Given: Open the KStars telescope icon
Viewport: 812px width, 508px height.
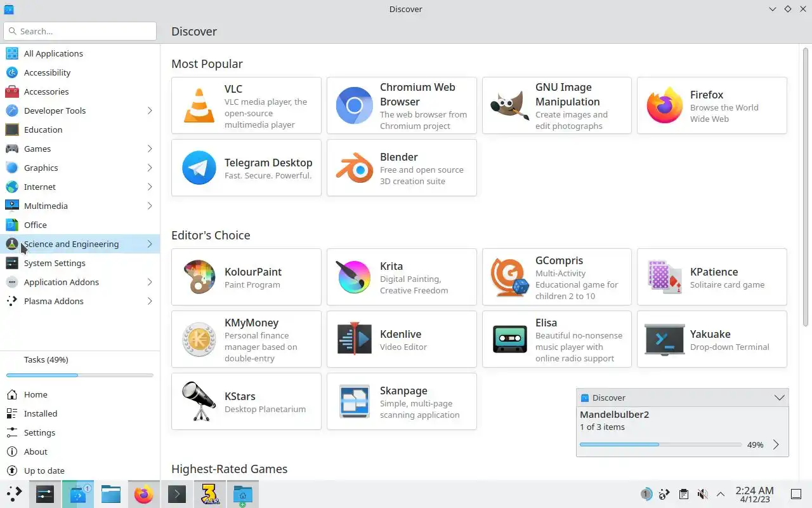Looking at the screenshot, I should tap(199, 401).
